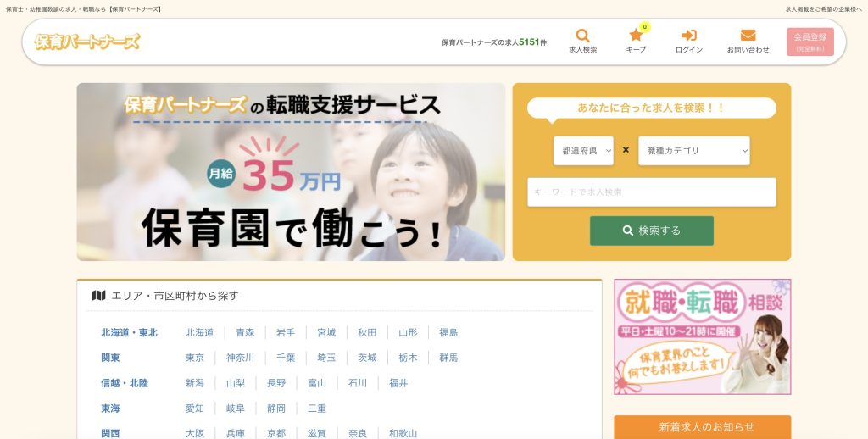Image resolution: width=868 pixels, height=439 pixels.
Task: Click the 保育園で働こう hero banner
Action: (291, 172)
